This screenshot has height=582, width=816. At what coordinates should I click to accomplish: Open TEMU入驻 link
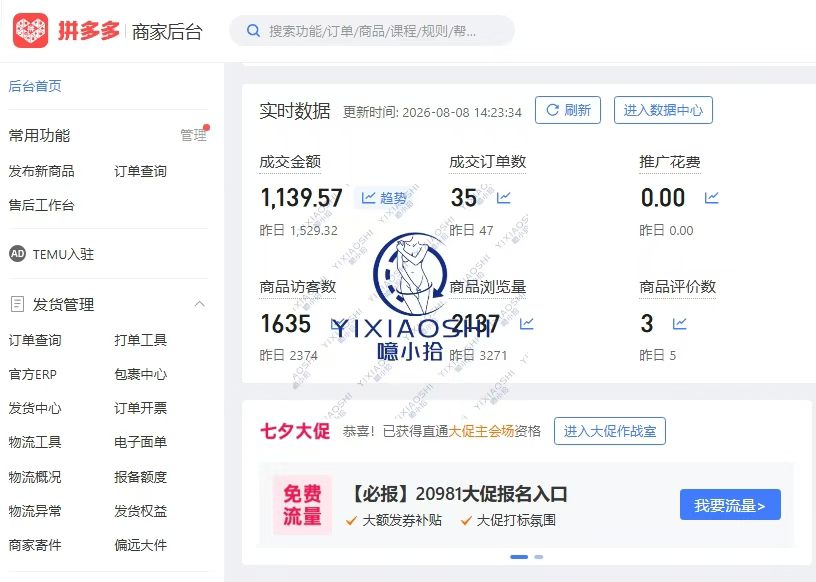click(63, 254)
